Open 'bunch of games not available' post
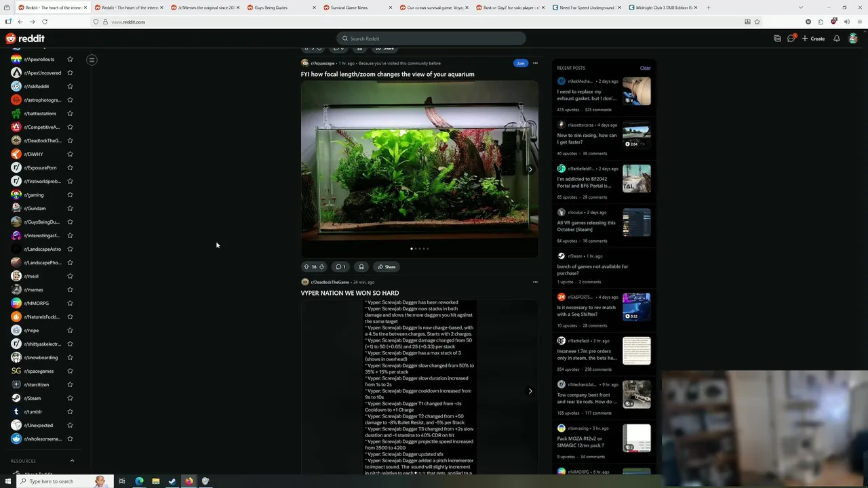The width and height of the screenshot is (868, 488). click(593, 270)
